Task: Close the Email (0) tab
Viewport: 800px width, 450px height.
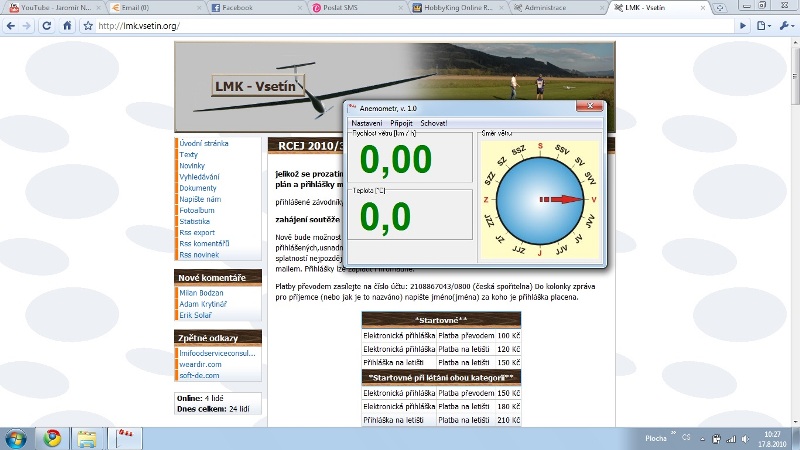Action: pyautogui.click(x=199, y=8)
